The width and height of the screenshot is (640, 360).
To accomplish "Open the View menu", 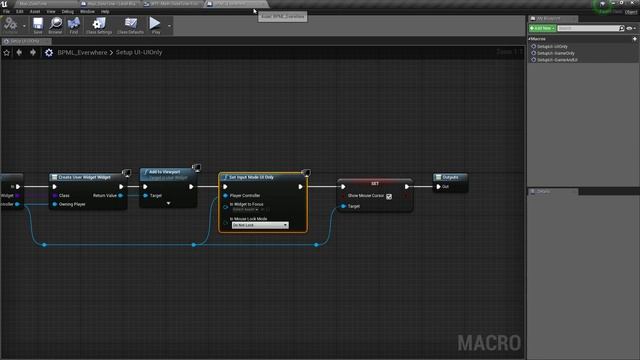I will [x=51, y=11].
